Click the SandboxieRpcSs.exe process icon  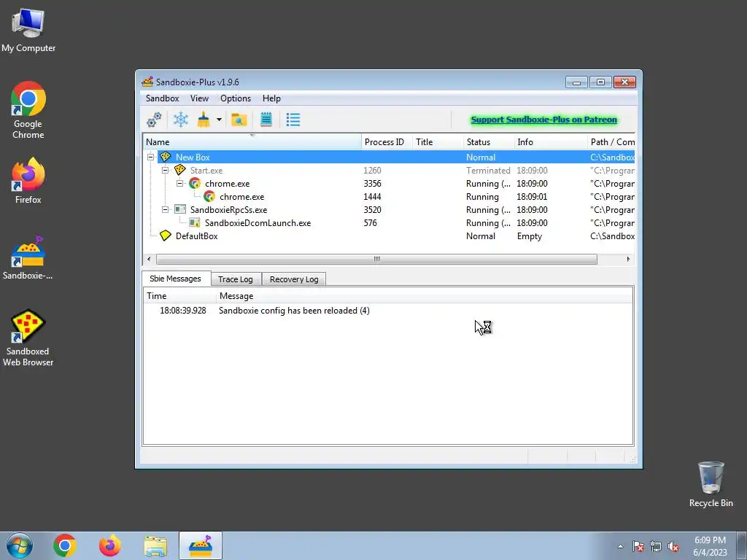pyautogui.click(x=180, y=209)
